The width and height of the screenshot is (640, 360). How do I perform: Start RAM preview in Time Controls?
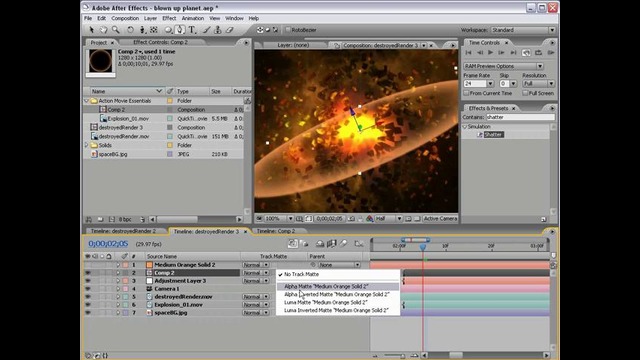point(551,53)
